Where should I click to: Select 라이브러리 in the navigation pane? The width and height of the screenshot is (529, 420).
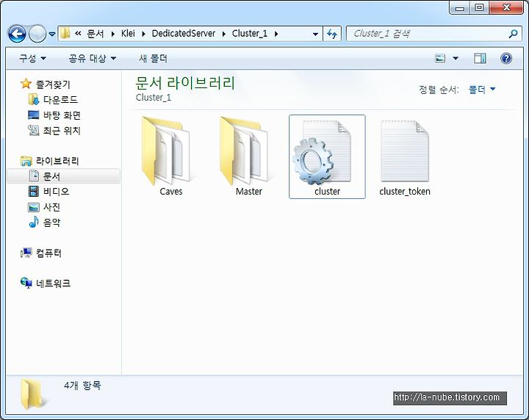[50, 161]
